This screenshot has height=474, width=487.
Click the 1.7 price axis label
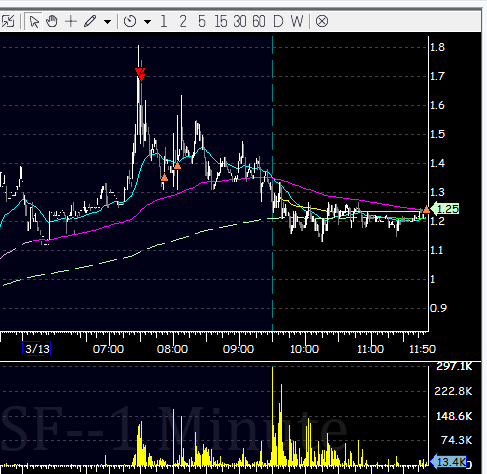[x=437, y=76]
